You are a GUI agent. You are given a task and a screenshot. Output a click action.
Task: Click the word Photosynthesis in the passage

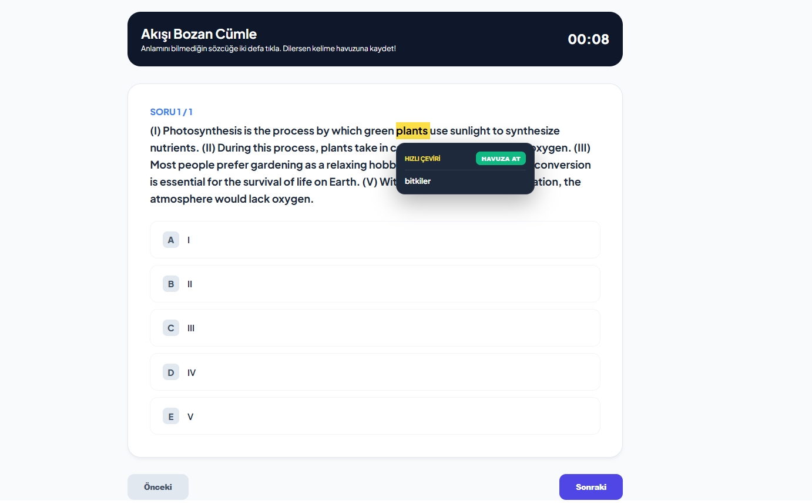click(x=203, y=130)
